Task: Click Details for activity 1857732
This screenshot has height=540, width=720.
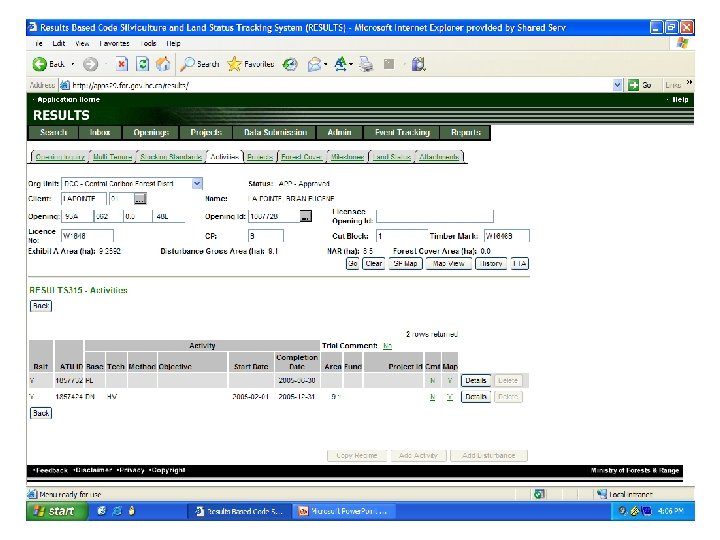Action: [x=476, y=380]
